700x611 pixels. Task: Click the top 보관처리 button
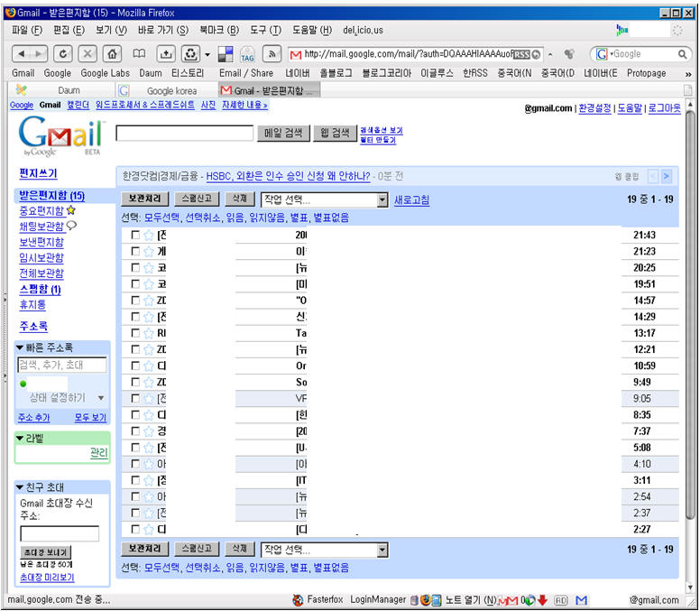144,199
